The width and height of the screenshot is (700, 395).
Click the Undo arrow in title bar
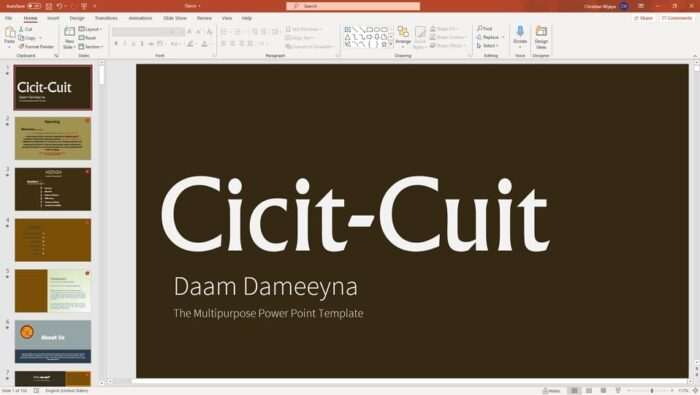tap(59, 6)
